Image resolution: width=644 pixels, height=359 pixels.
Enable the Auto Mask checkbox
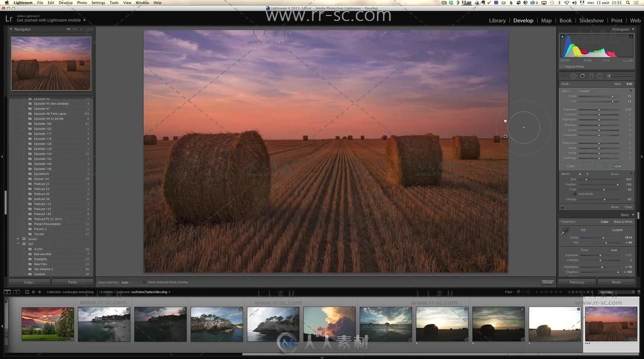(x=575, y=194)
